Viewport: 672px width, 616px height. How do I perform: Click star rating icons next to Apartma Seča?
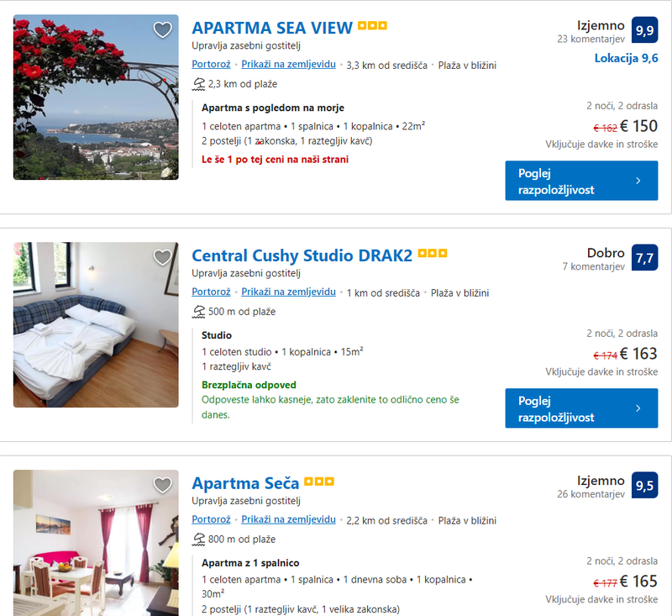click(x=319, y=482)
